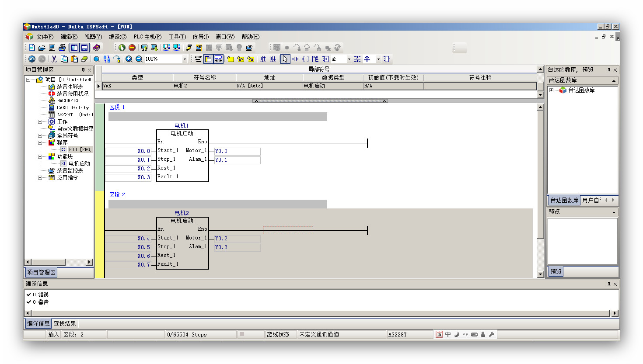Click the Undo arrow icon
The width and height of the screenshot is (643, 364).
32,59
